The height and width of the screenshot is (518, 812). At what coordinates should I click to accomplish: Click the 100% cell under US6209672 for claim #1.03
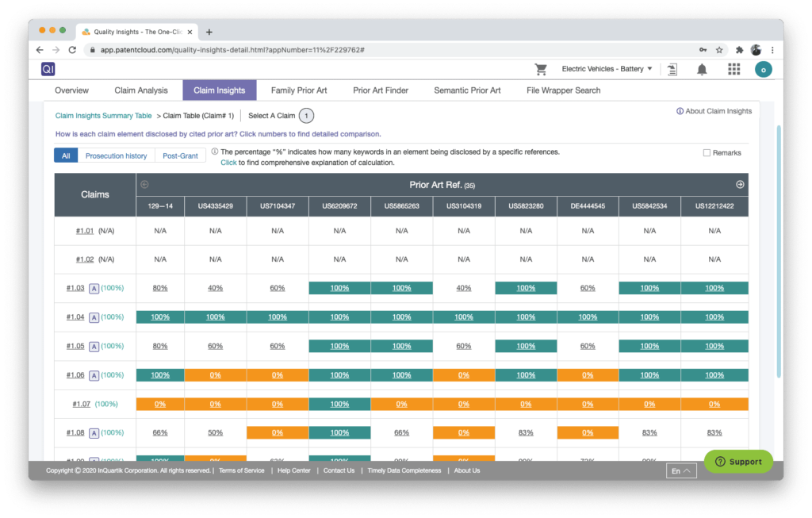[339, 287]
